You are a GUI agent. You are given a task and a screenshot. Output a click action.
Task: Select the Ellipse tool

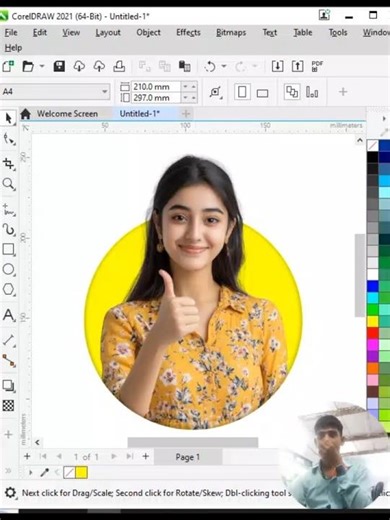coord(8,269)
